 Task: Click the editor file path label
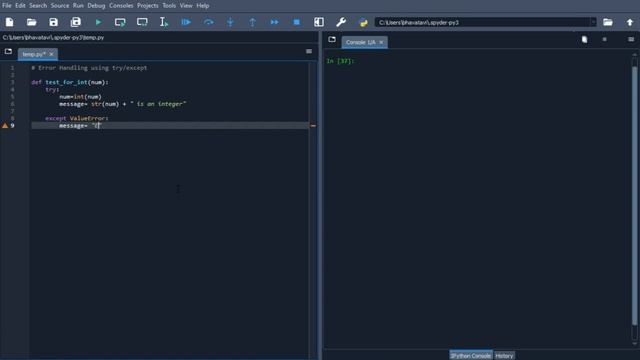point(53,37)
